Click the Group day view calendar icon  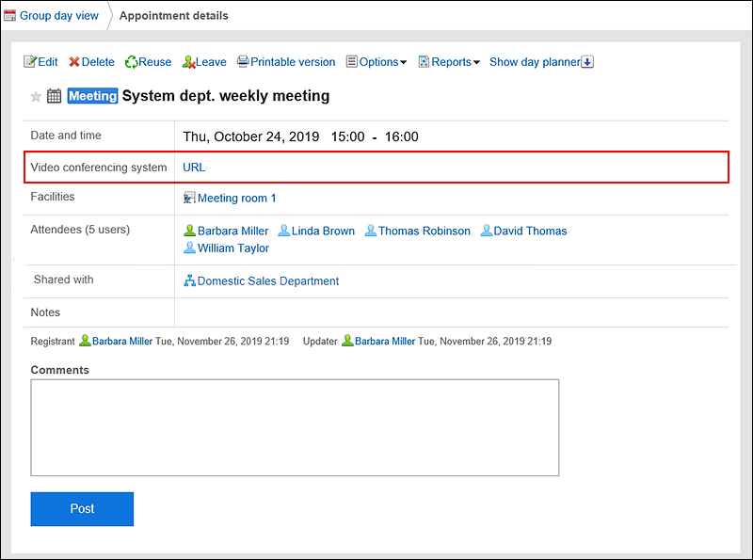(9, 16)
